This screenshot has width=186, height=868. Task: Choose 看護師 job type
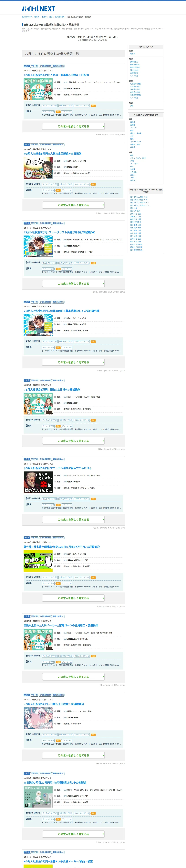click(133, 122)
